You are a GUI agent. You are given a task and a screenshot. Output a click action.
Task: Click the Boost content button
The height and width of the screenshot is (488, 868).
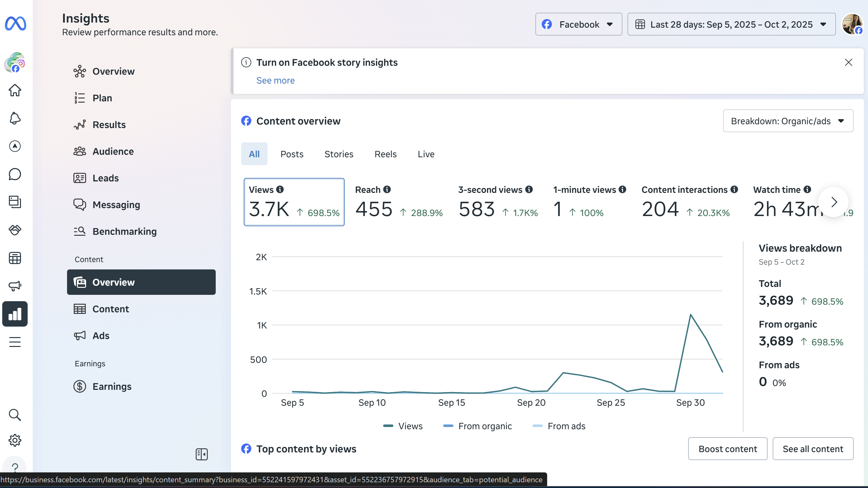pos(728,449)
